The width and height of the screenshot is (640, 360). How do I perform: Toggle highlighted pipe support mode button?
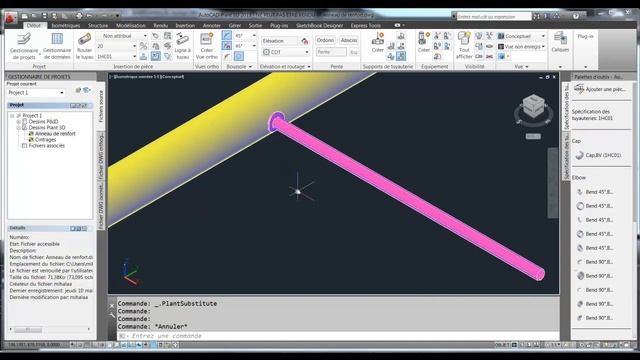tap(401, 56)
